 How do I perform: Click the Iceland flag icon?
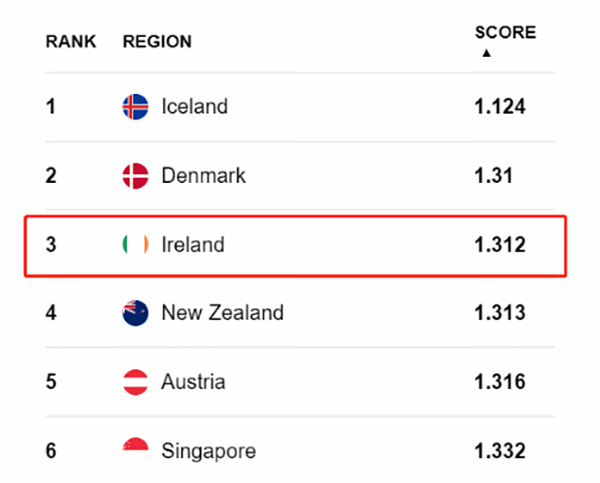point(135,107)
